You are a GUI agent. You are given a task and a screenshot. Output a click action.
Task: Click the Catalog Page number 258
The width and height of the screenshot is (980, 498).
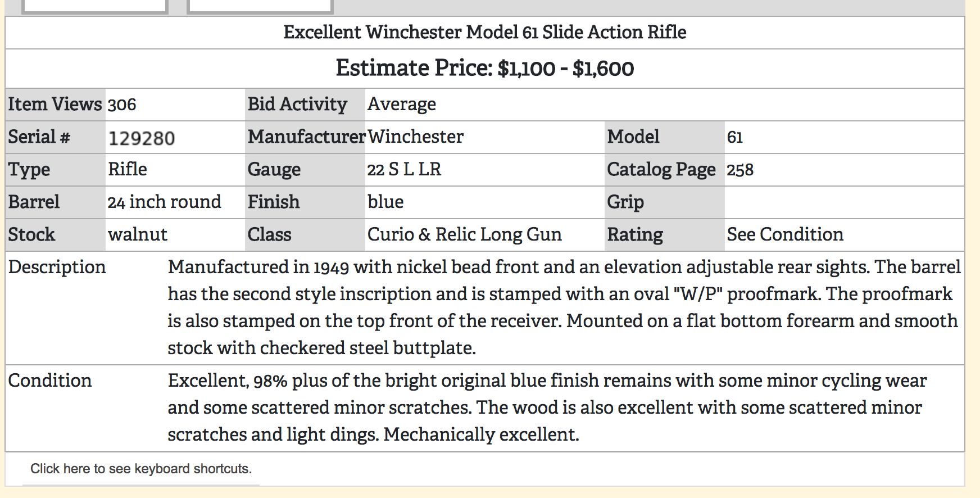740,170
